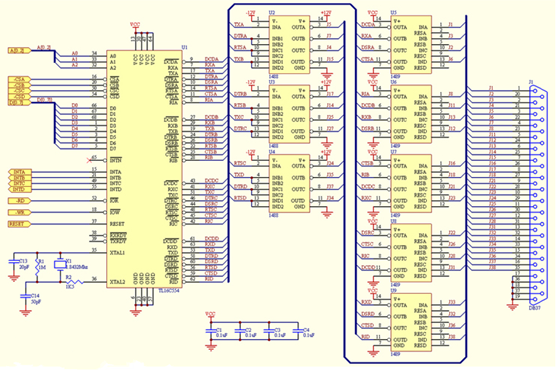Click the XTAL1 pin label
556x372 pixels.
(x=117, y=253)
